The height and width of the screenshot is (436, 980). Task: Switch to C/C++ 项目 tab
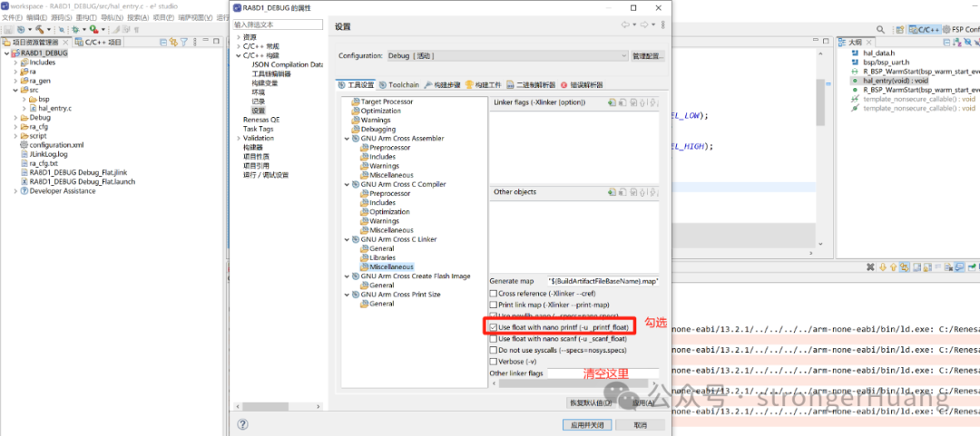click(x=98, y=42)
